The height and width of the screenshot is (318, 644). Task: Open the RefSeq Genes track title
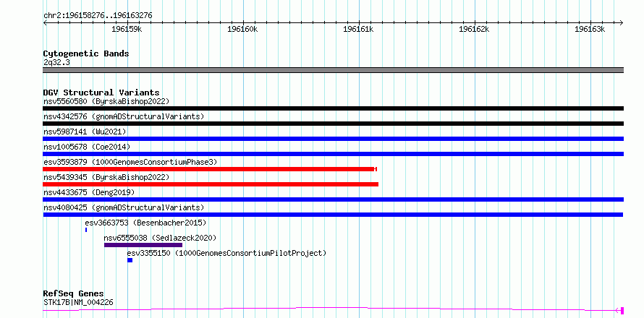74,294
